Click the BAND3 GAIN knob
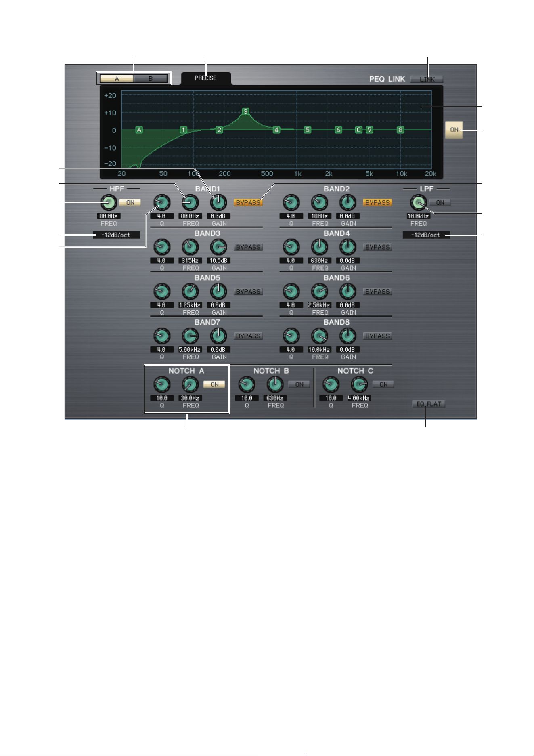 [218, 247]
